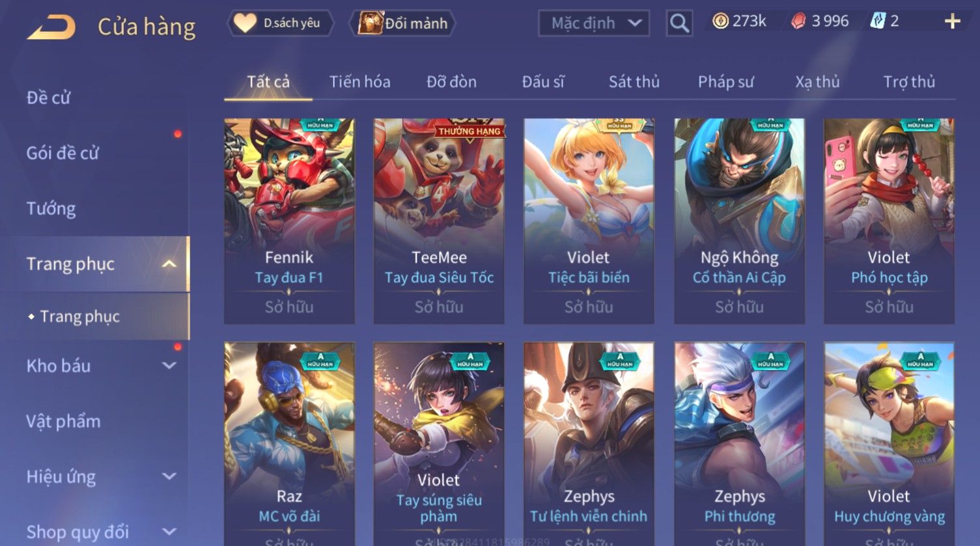Open Đổi mảnh chest icon
This screenshot has height=546, width=980.
pos(402,23)
